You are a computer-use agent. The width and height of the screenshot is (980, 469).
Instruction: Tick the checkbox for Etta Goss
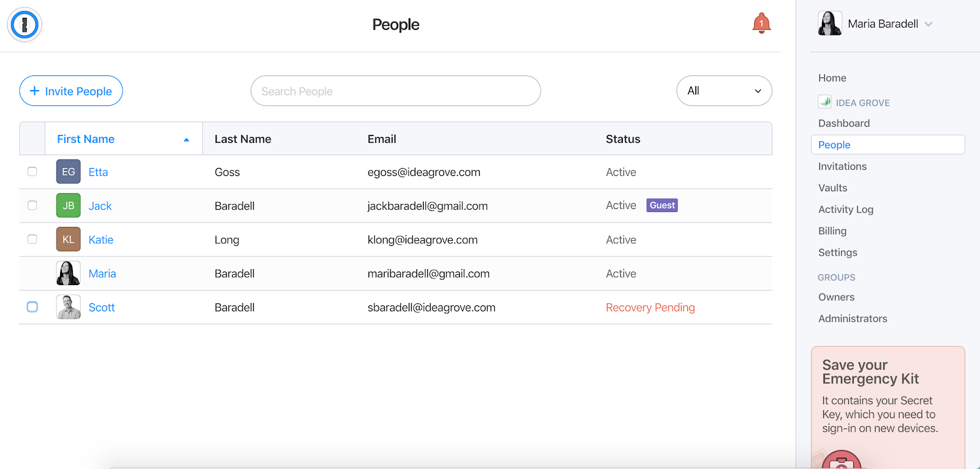(32, 172)
